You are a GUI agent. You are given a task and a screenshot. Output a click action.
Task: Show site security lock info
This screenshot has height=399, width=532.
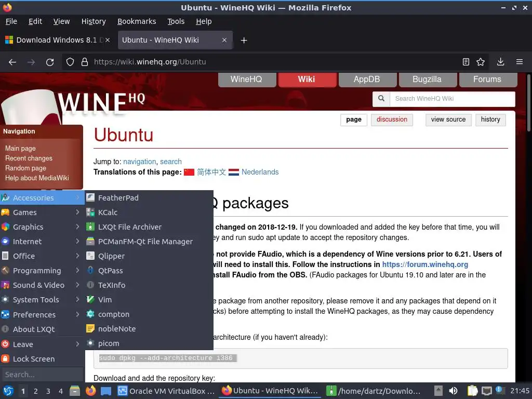[x=85, y=62]
